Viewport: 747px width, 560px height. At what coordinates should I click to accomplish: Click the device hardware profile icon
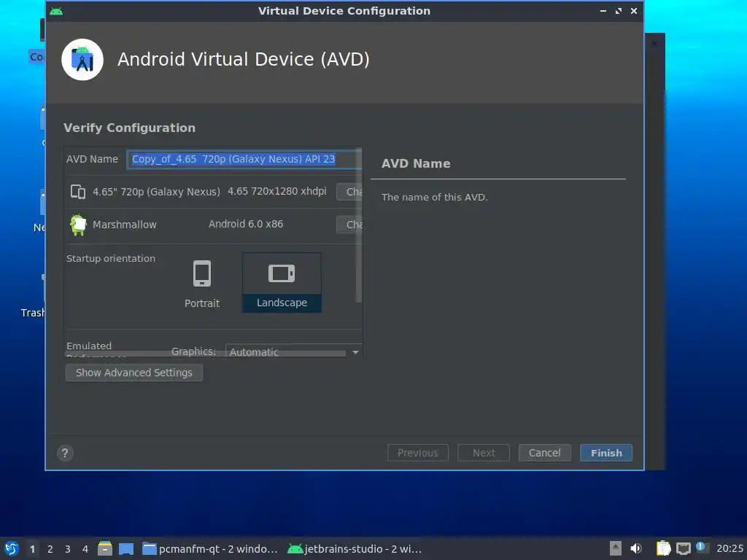tap(77, 192)
